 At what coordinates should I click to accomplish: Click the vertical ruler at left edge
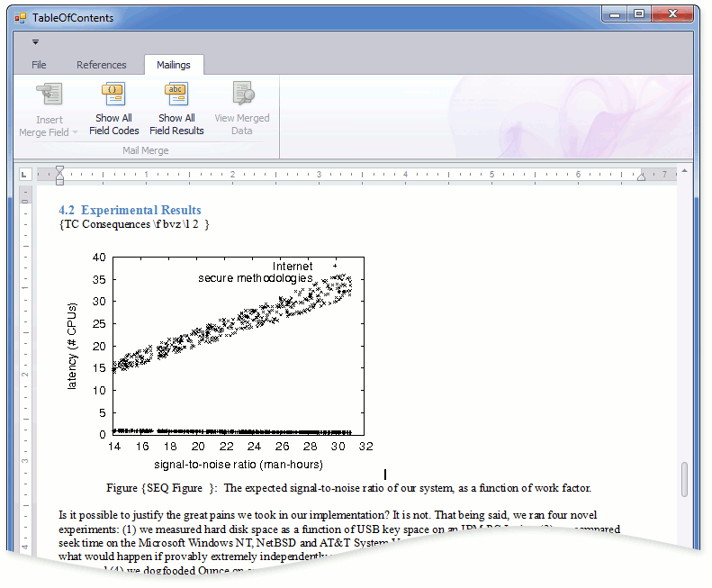tap(25, 368)
